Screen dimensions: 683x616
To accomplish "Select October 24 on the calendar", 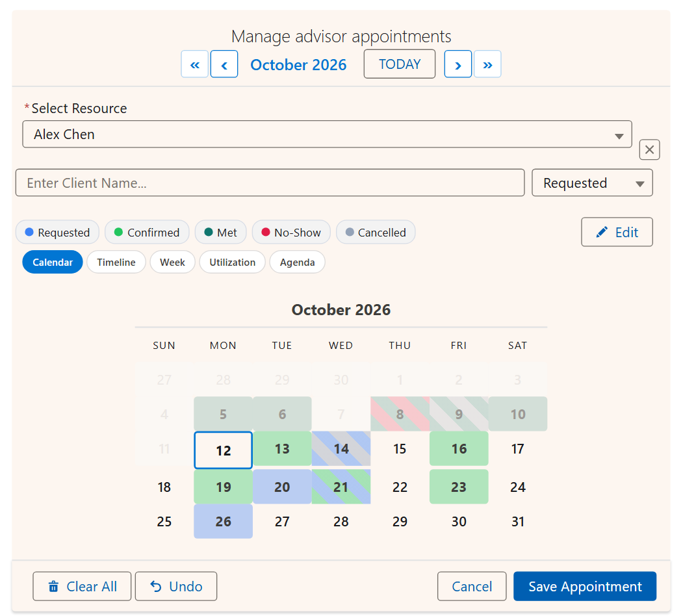I will pyautogui.click(x=517, y=487).
